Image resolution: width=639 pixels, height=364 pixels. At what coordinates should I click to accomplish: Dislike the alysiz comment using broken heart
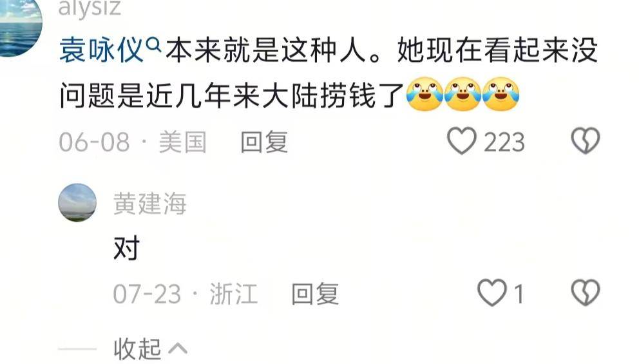585,141
